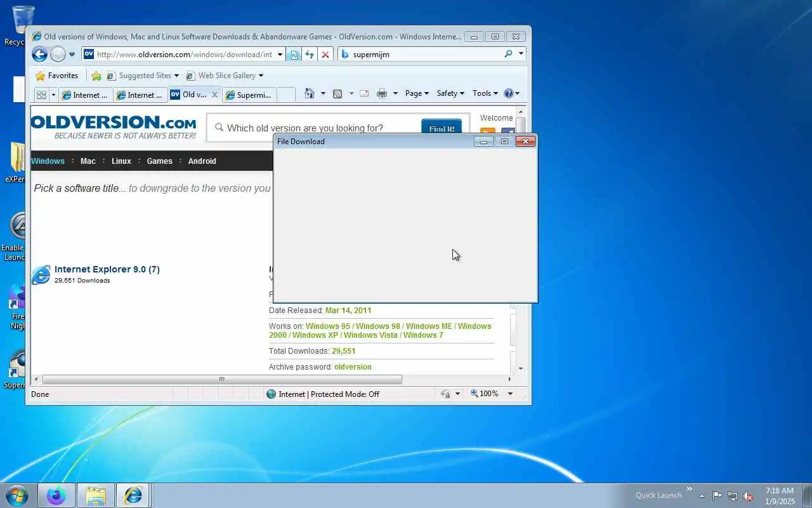Open a new blank tab
Viewport: 812px width, 508px height.
286,95
